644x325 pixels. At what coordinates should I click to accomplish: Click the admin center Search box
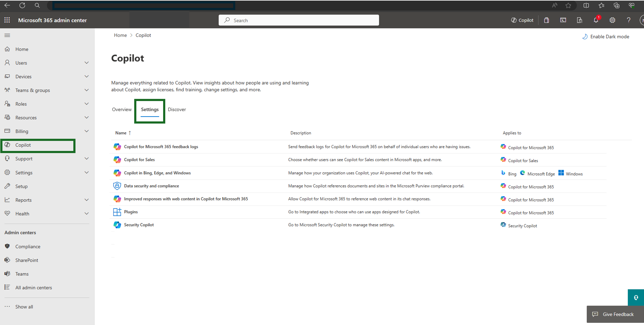click(x=299, y=20)
